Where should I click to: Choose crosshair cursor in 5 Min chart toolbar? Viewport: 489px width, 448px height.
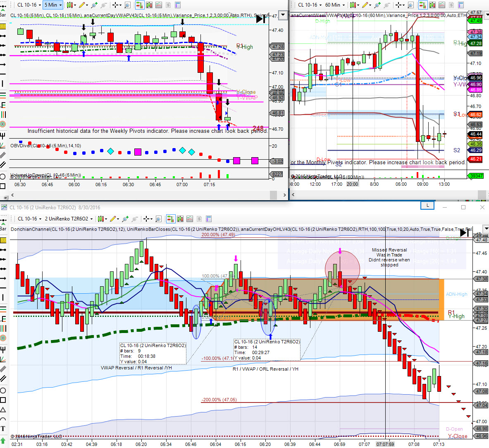[x=115, y=5]
